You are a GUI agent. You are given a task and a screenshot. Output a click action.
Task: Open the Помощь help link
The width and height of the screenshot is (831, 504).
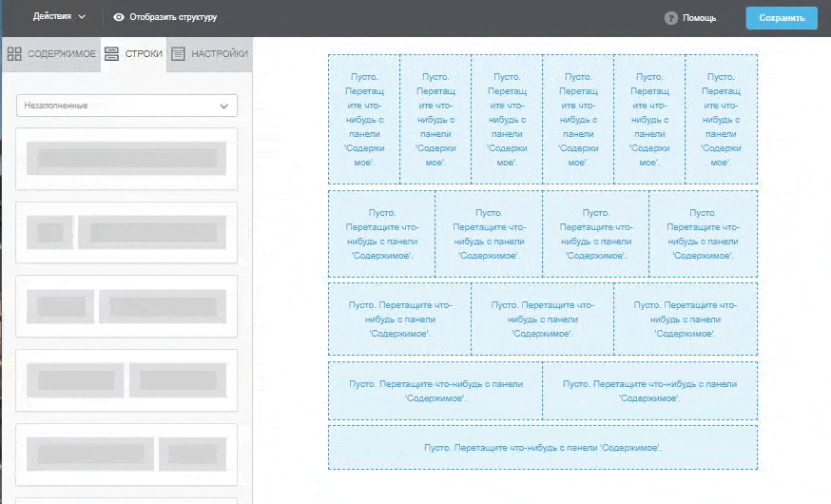tap(699, 18)
